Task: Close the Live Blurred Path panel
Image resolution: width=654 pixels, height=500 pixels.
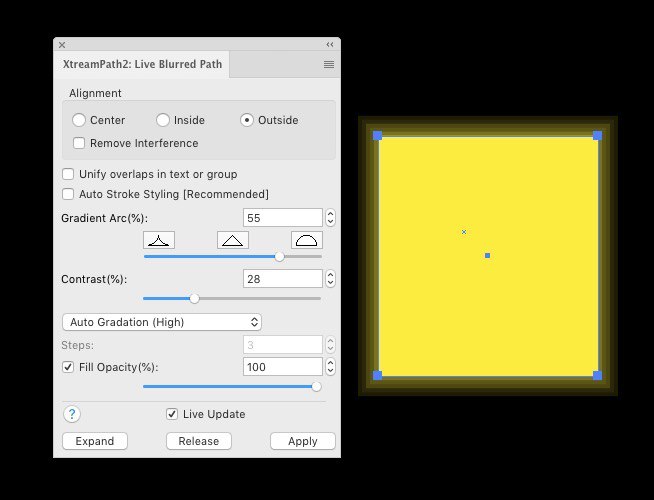Action: coord(62,45)
